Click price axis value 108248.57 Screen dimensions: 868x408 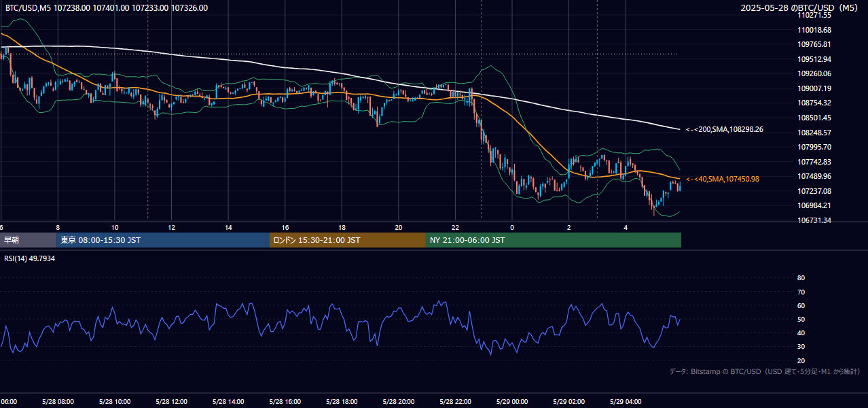(x=816, y=133)
